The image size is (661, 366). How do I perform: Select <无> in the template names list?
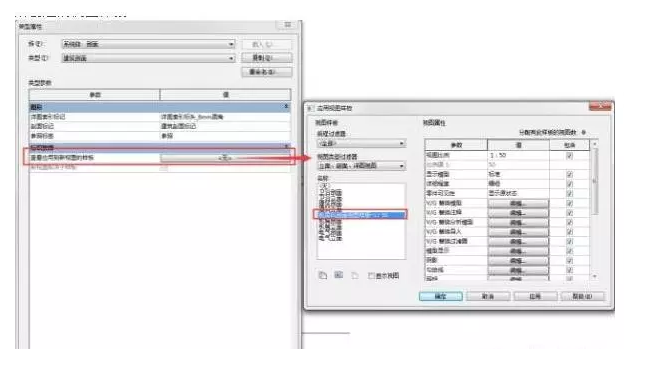pyautogui.click(x=324, y=186)
